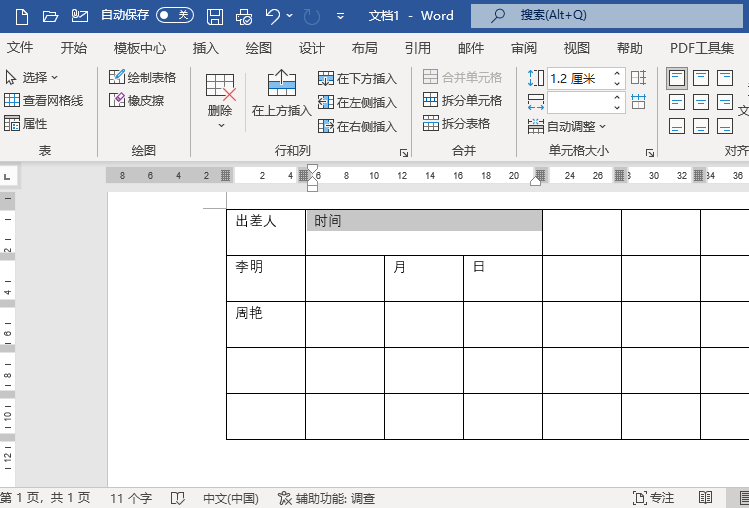Screen dimensions: 749x508
Task: Save the document with the floppy icon
Action: click(215, 16)
